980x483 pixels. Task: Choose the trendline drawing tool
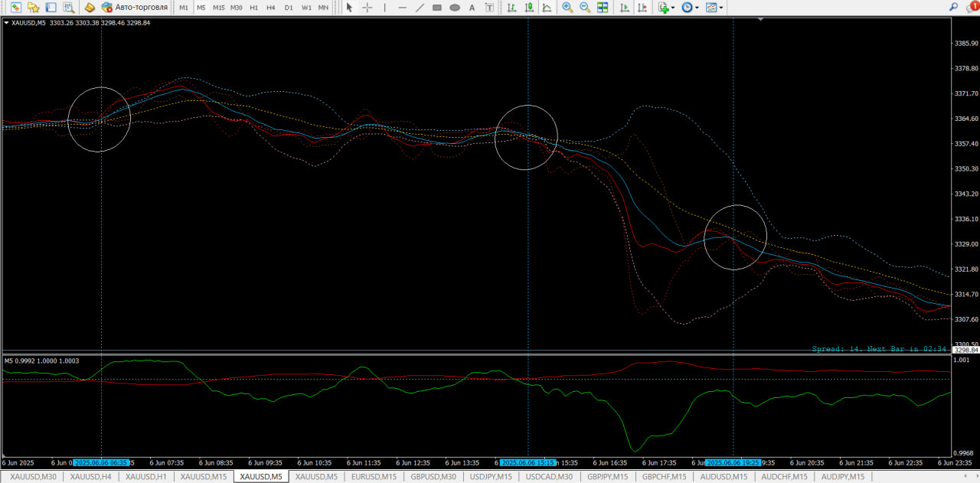(x=420, y=8)
